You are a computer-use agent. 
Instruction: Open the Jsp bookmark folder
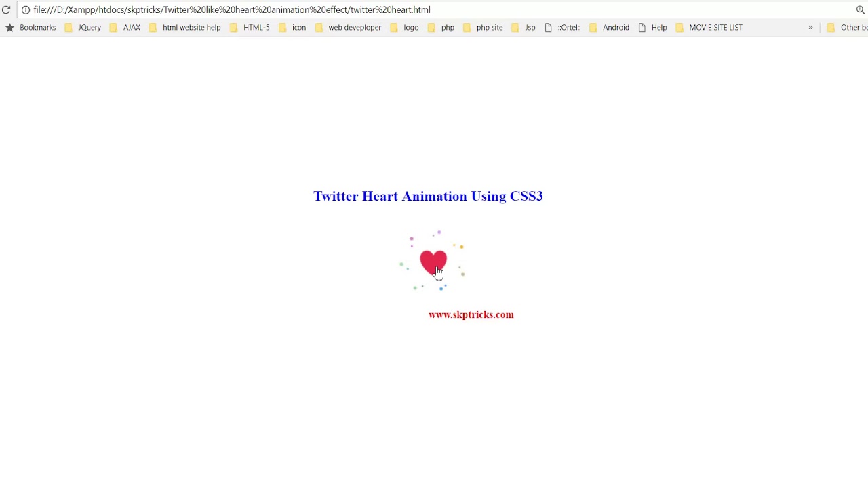(x=524, y=27)
